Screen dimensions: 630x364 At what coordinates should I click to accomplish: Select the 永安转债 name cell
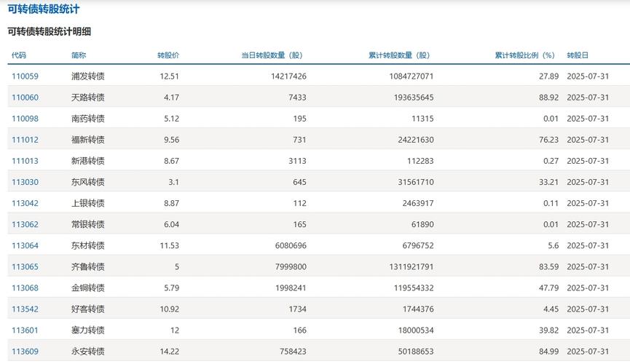coord(88,352)
